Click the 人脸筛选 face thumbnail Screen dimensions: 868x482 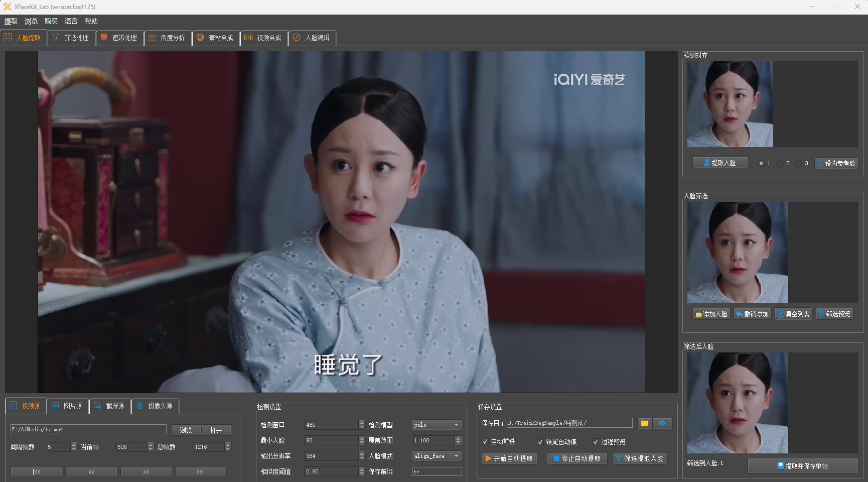738,252
